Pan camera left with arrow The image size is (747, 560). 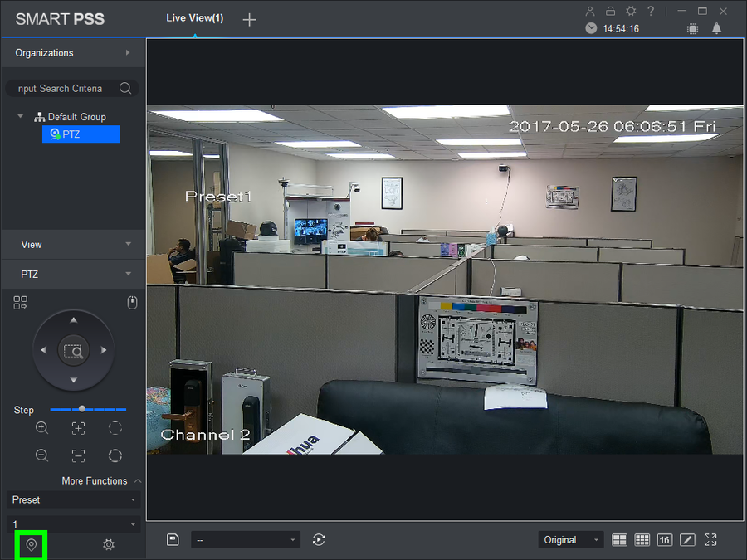coord(44,350)
